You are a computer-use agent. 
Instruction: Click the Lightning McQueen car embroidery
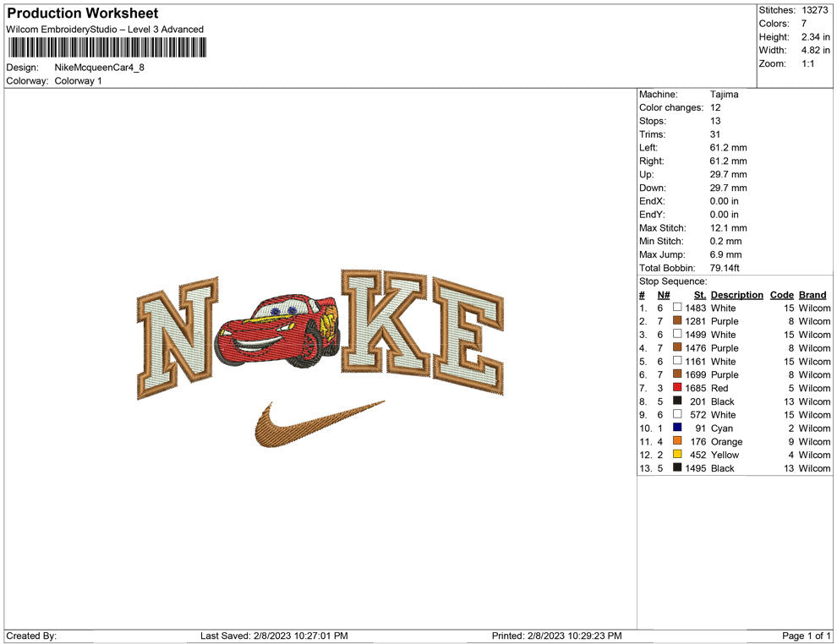click(x=277, y=330)
